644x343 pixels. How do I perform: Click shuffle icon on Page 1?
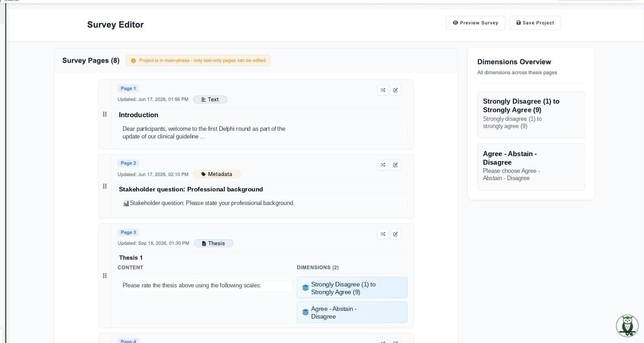click(383, 90)
